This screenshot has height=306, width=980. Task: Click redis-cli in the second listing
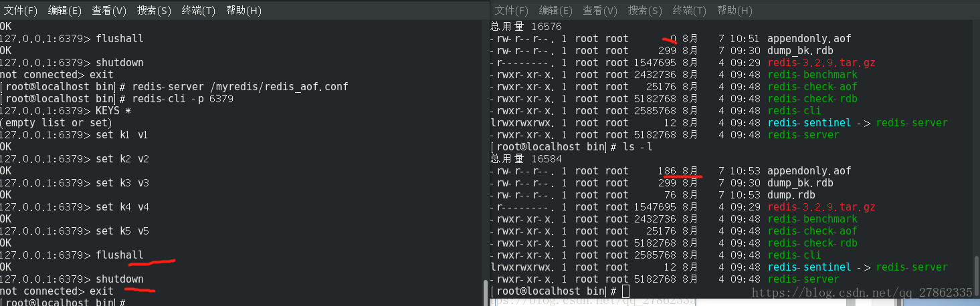coord(794,255)
